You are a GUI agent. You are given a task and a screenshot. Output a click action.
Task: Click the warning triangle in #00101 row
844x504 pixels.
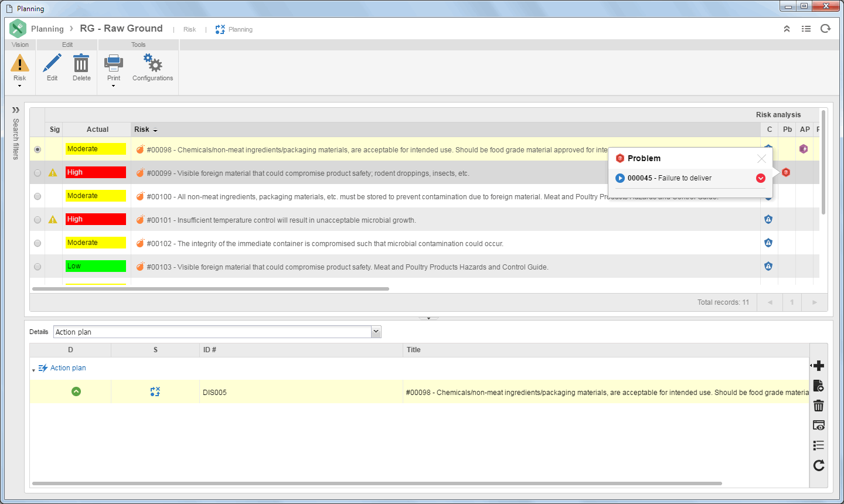coord(53,220)
